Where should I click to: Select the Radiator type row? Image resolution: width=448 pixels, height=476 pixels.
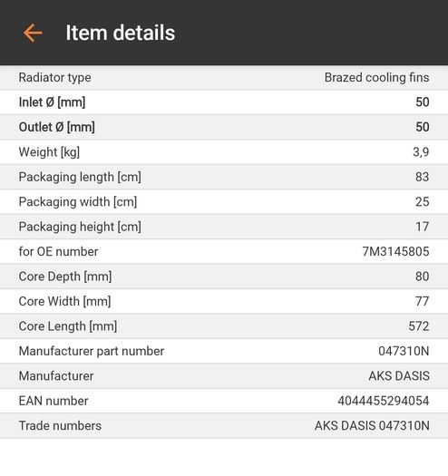(x=224, y=78)
